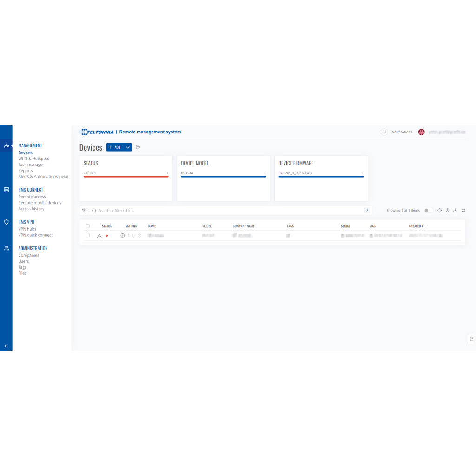The height and width of the screenshot is (476, 476).
Task: Open the search history icon
Action: click(84, 211)
